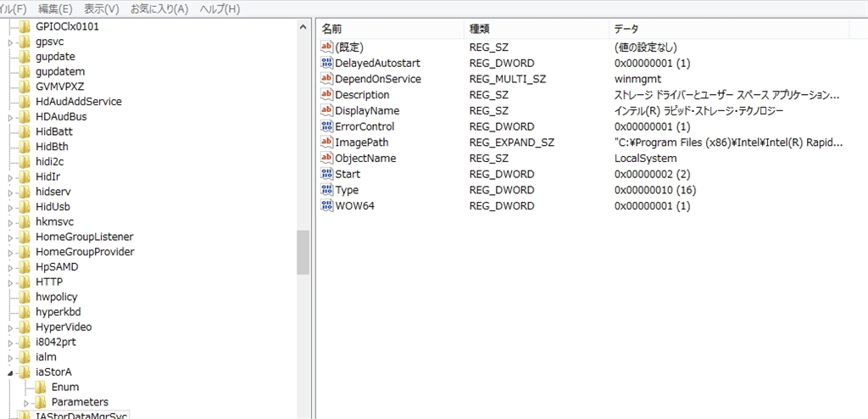Click the hyperkbd folder icon
This screenshot has height=419, width=868.
click(x=25, y=311)
